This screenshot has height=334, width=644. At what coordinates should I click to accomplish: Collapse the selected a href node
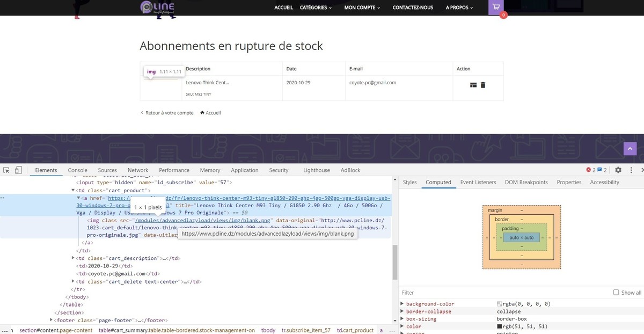(79, 198)
